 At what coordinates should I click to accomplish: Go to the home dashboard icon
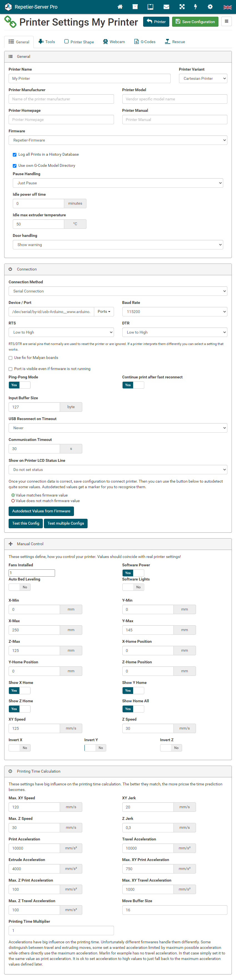[120, 7]
